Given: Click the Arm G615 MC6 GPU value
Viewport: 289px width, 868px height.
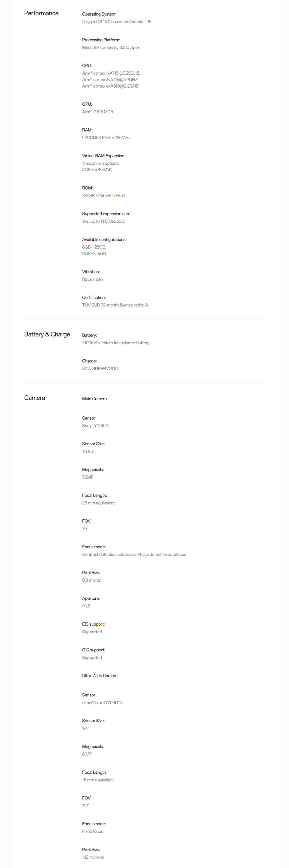Looking at the screenshot, I should [97, 112].
